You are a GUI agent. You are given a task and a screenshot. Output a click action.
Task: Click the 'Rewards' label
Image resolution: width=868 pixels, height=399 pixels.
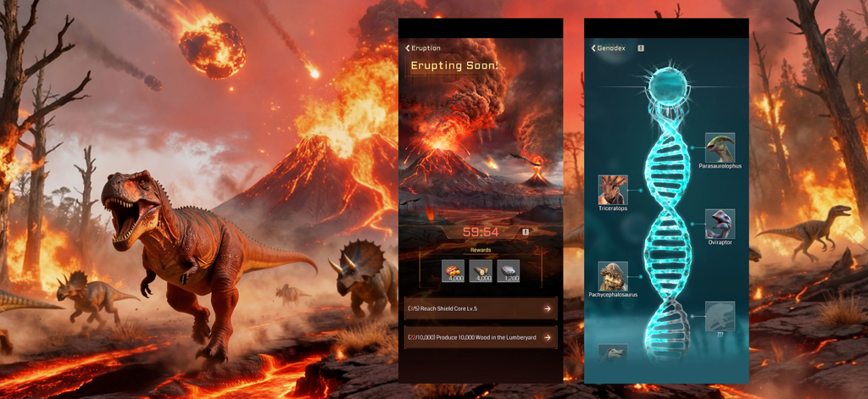click(481, 250)
